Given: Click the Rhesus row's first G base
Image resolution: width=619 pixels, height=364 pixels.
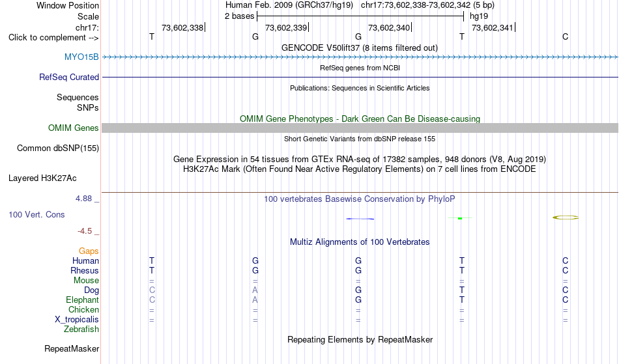Looking at the screenshot, I should pos(255,271).
